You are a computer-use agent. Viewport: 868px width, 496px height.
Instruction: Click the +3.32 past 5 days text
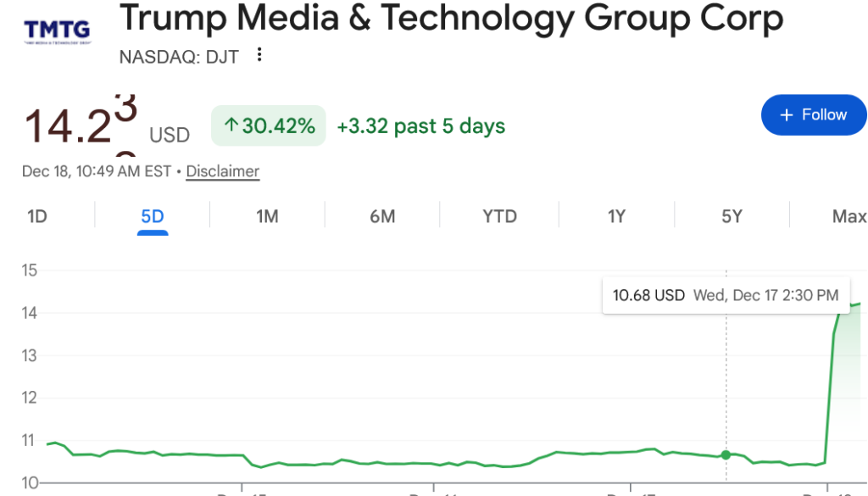(x=420, y=126)
